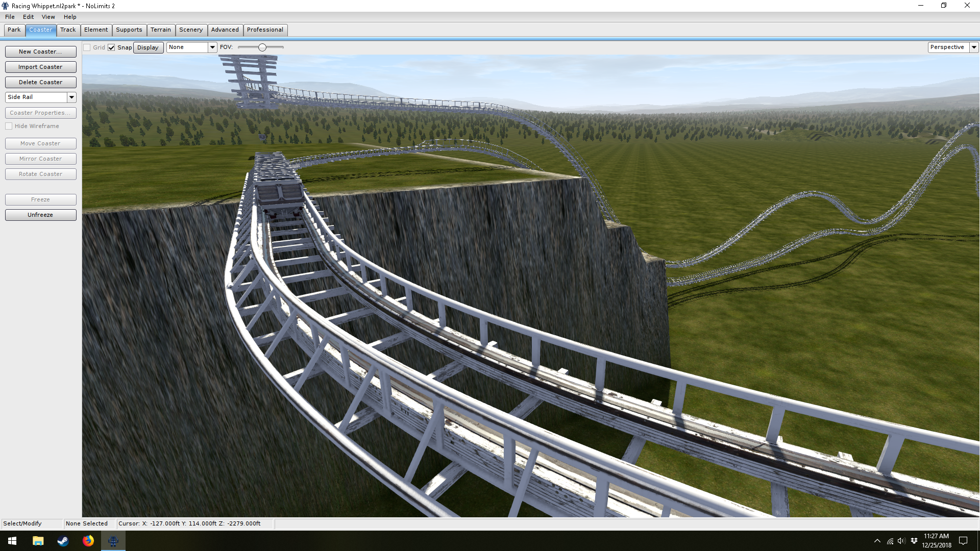Open the action center notifications icon
Image resolution: width=980 pixels, height=551 pixels.
pyautogui.click(x=963, y=541)
